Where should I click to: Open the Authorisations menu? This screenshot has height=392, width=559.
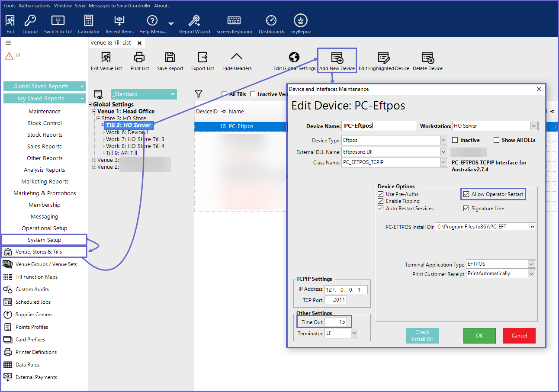coord(34,6)
